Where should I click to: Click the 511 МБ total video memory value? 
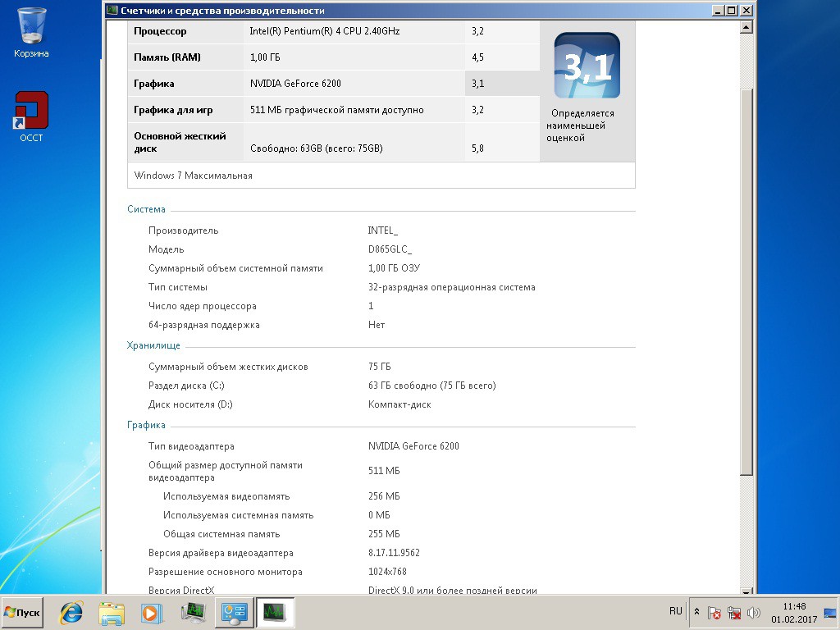click(x=384, y=471)
